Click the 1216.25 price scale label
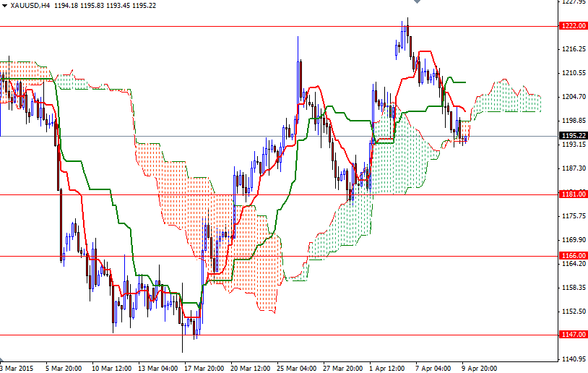Viewport: 588px width, 373px height. pos(573,49)
